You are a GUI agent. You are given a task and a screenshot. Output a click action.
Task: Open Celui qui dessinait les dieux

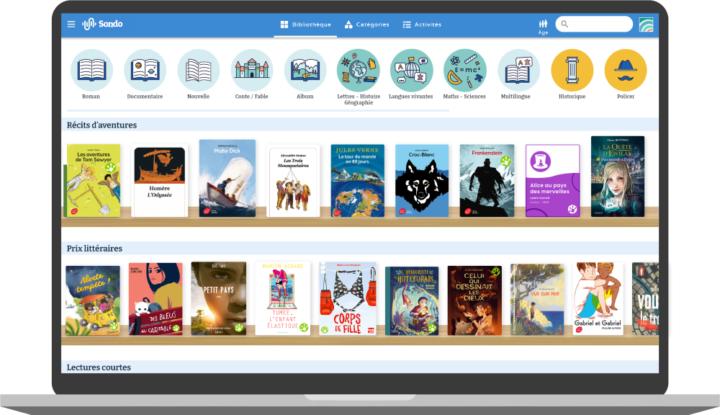click(475, 300)
